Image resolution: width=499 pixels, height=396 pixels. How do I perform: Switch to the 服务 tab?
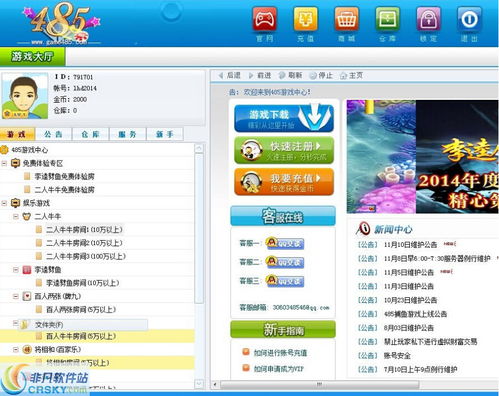pyautogui.click(x=127, y=134)
